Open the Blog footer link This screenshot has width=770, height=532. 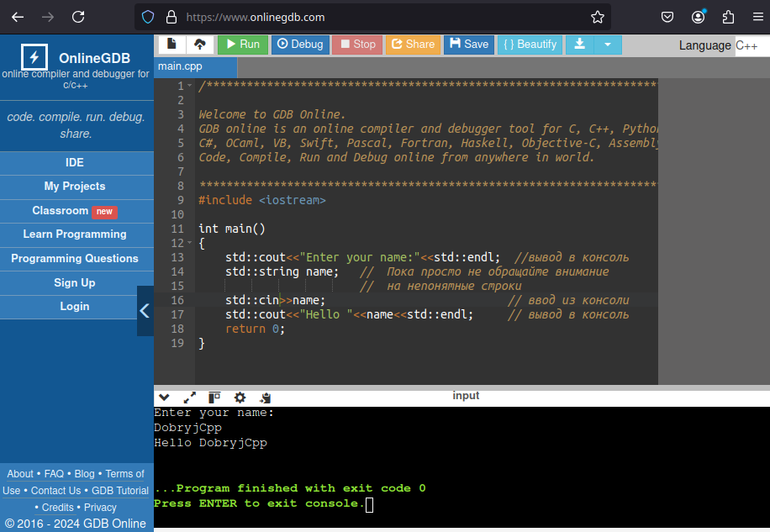click(84, 474)
